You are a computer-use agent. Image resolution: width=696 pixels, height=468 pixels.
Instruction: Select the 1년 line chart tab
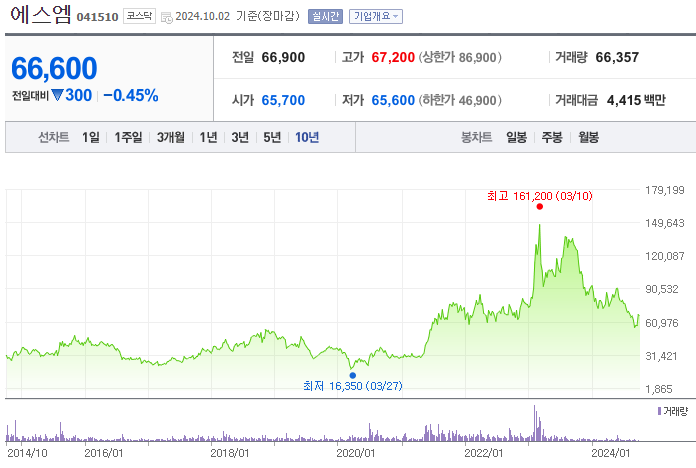pos(208,137)
